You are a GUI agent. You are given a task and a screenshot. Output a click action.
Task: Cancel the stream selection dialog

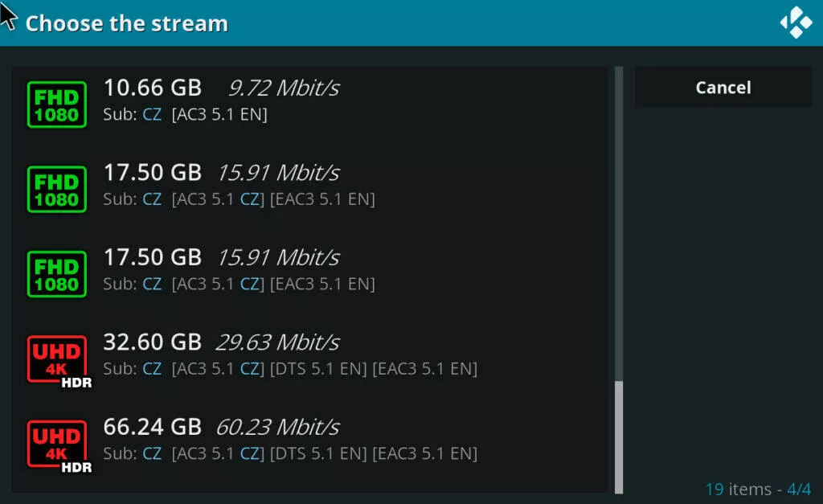tap(723, 87)
